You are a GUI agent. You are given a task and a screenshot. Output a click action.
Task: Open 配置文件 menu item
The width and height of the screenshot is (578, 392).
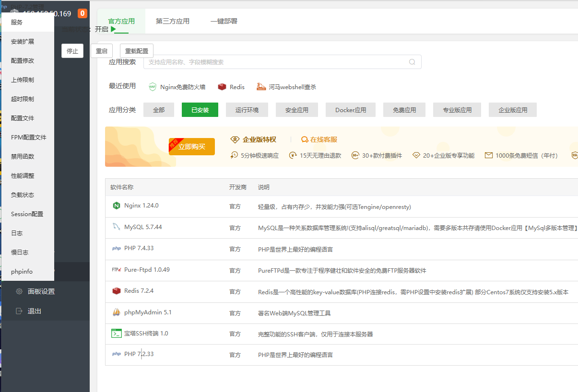coord(28,118)
